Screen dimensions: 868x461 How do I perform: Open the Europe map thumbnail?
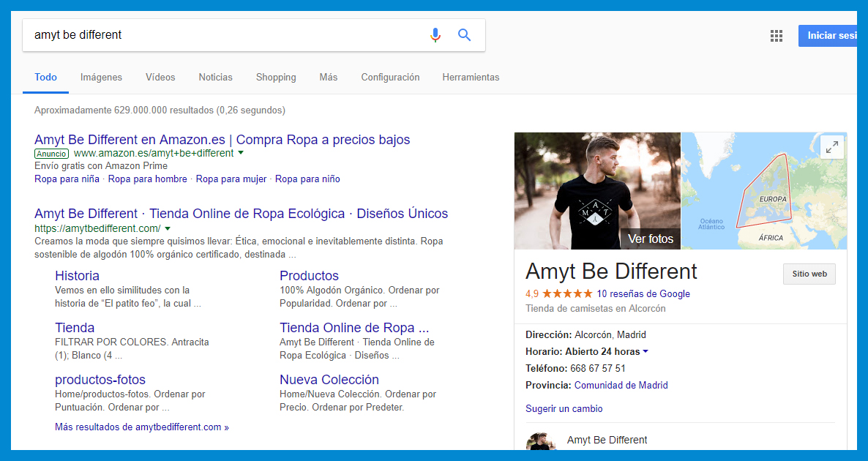point(764,191)
